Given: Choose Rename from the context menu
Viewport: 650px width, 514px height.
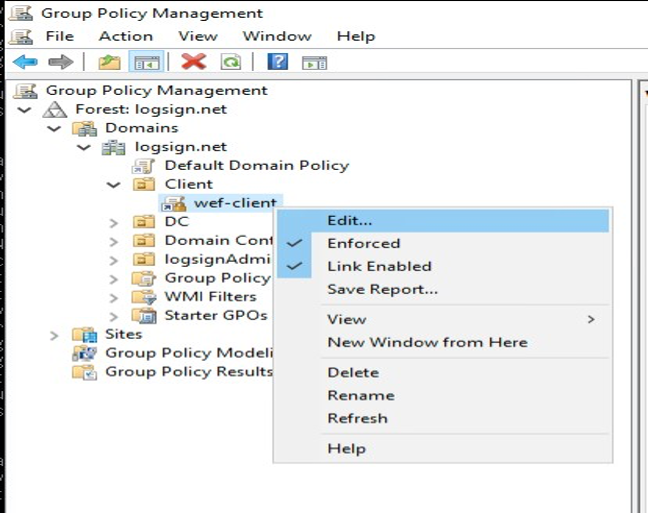Looking at the screenshot, I should point(443,395).
